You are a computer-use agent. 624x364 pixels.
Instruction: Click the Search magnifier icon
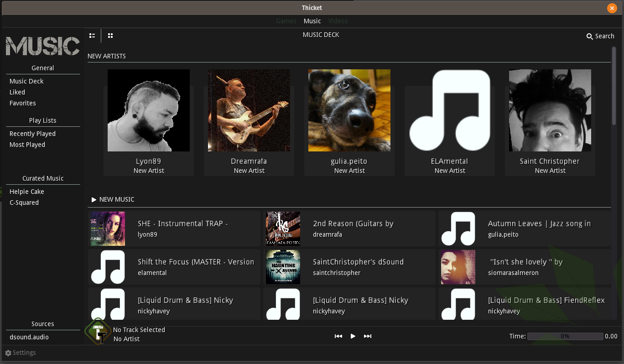[589, 36]
